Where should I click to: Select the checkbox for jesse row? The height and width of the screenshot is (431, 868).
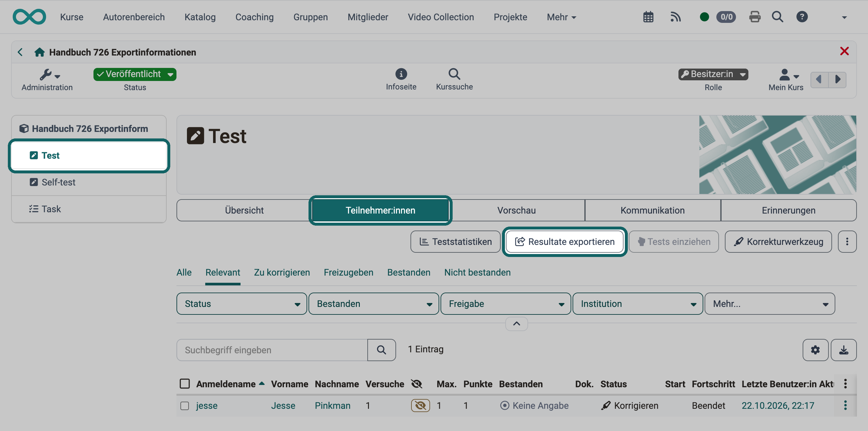coord(185,406)
